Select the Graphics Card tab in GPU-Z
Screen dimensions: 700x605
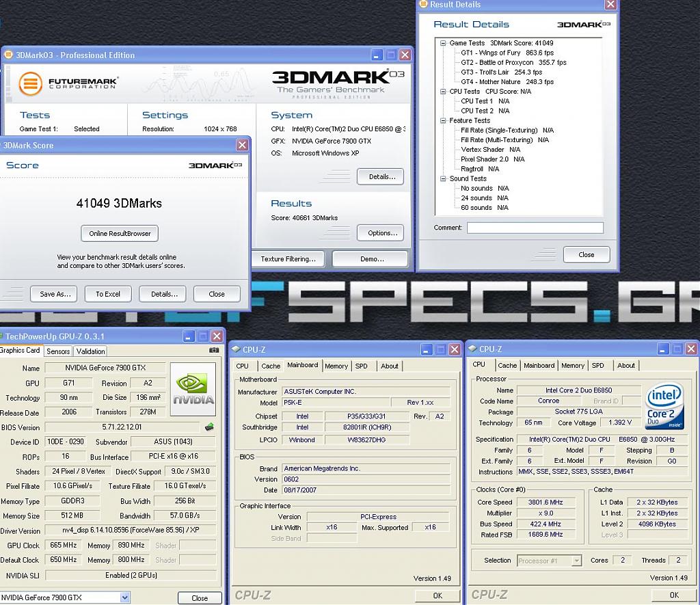point(21,351)
